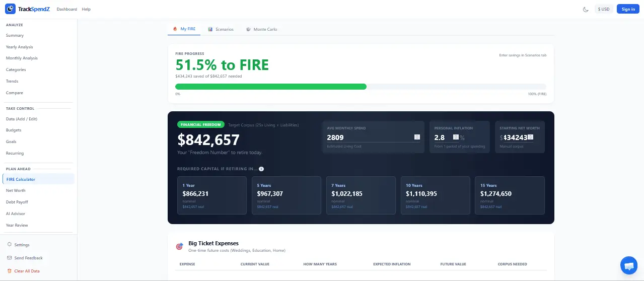Click the Big Ticket Expenses target icon
The height and width of the screenshot is (281, 644).
179,246
